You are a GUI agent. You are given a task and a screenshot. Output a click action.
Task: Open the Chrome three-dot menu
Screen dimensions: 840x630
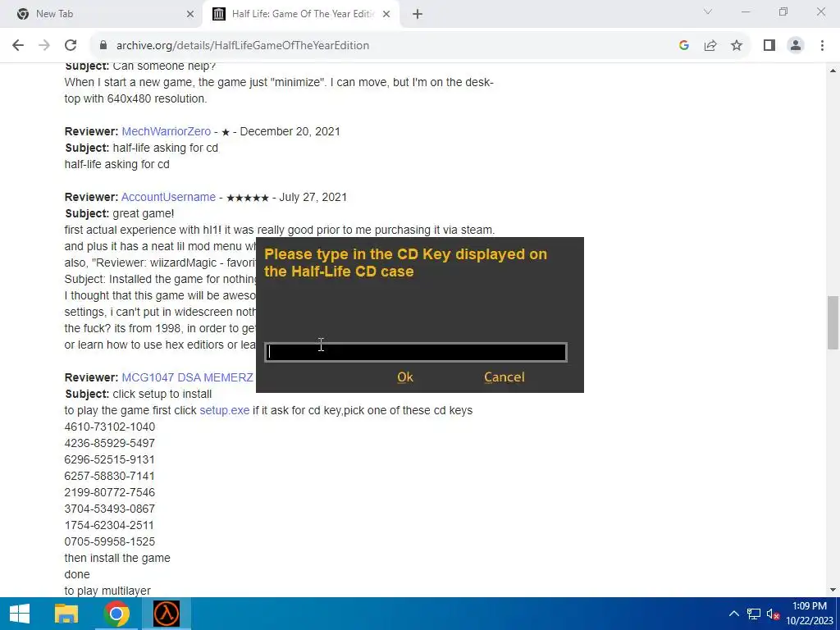point(822,45)
